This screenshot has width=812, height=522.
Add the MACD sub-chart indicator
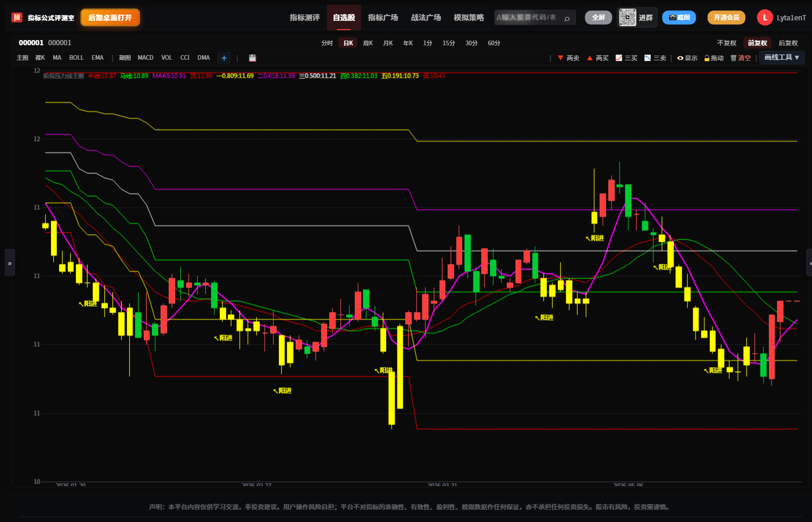[146, 58]
